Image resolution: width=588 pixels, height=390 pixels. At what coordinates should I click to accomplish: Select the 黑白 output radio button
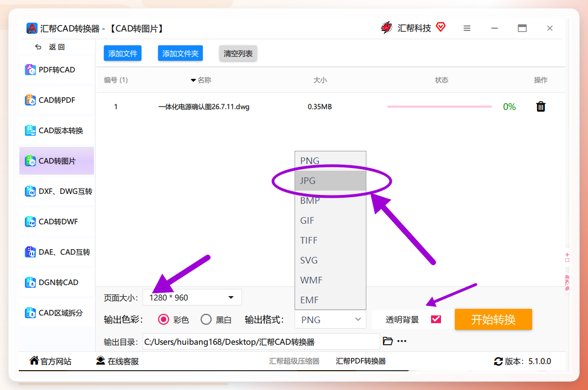click(x=206, y=319)
